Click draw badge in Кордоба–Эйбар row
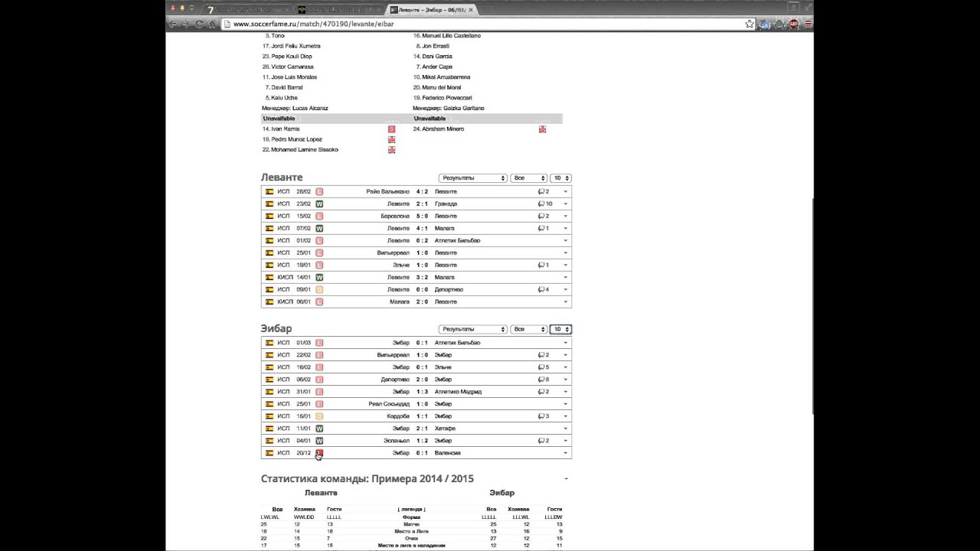The width and height of the screenshot is (980, 551). pyautogui.click(x=319, y=416)
